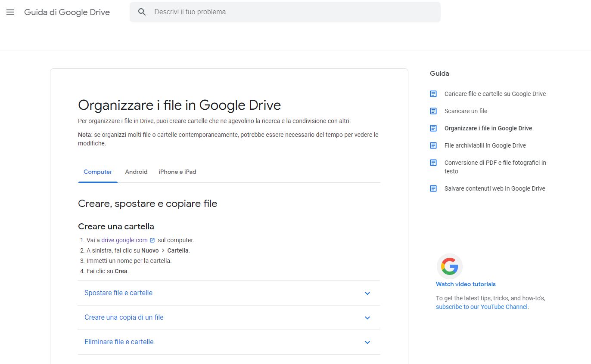Viewport: 591px width, 364px height.
Task: Open the Eliminare file e cartelle section
Action: click(x=229, y=342)
